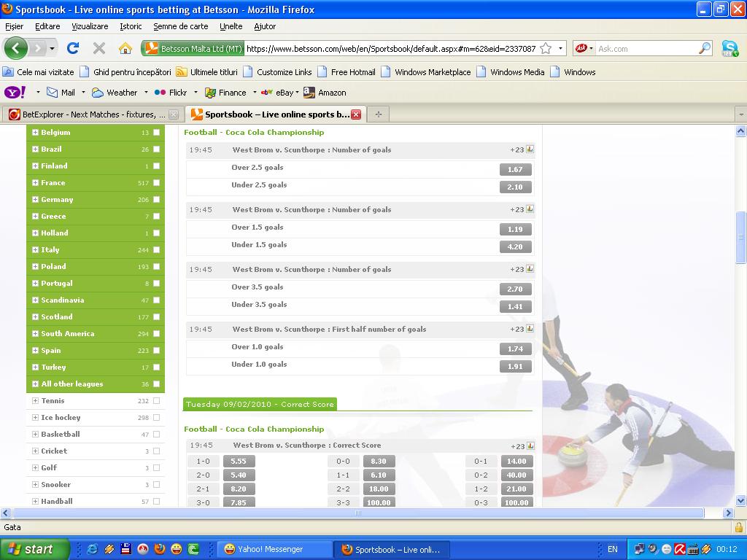This screenshot has height=560, width=747.
Task: Bet on Under 1.5 goals at 4.20
Action: [516, 246]
